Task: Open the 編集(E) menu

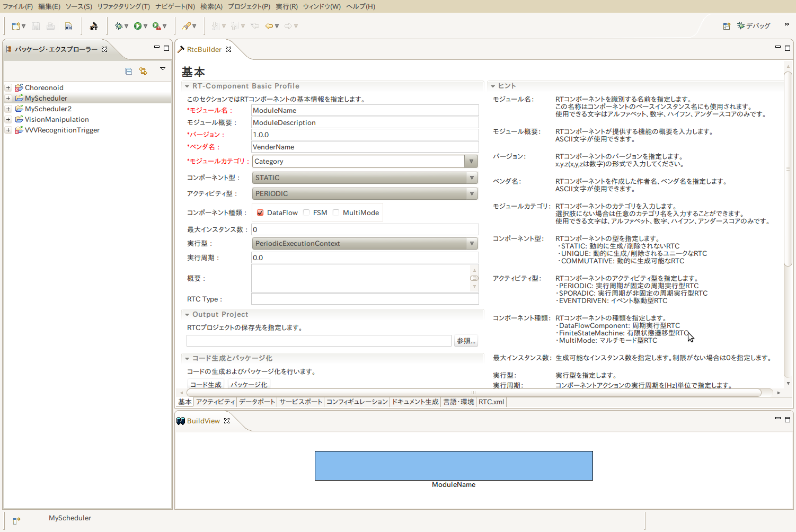Action: point(49,6)
